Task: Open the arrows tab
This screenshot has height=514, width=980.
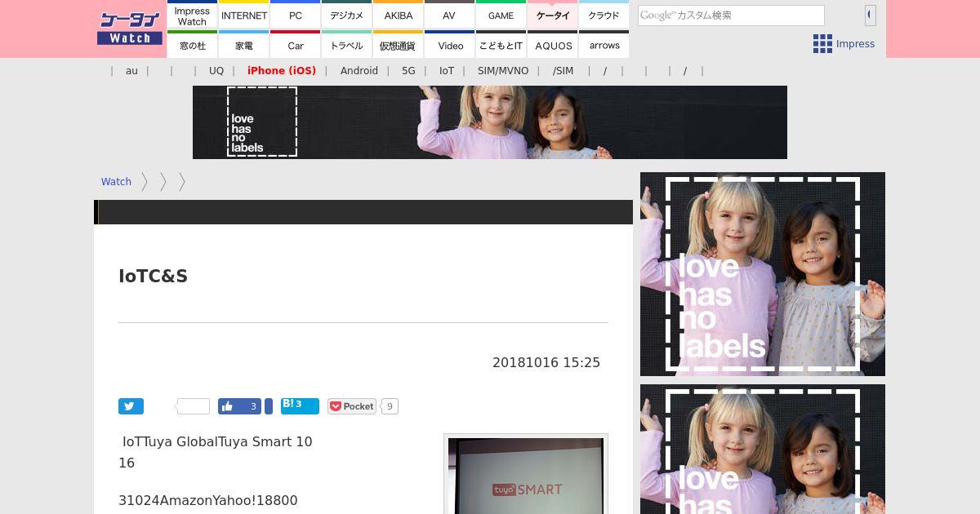Action: 604,45
